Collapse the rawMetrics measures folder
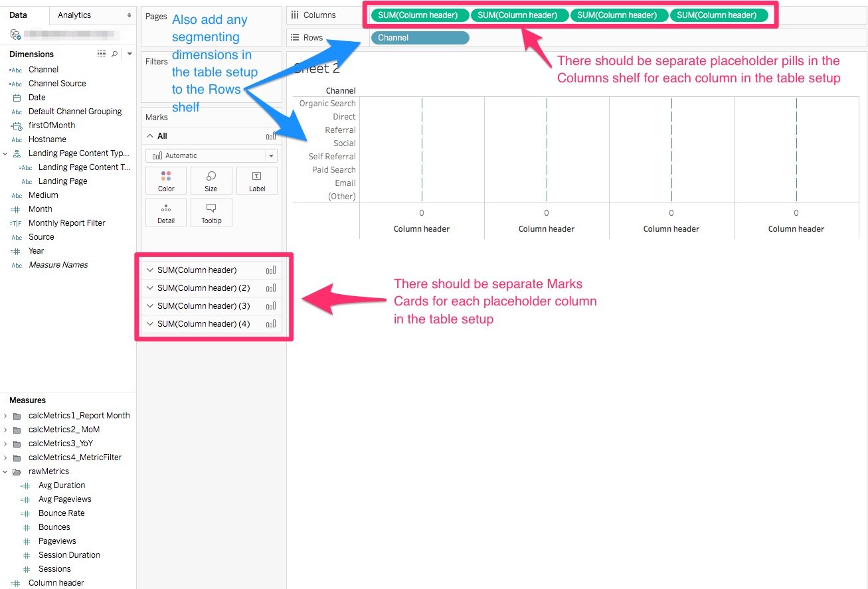Viewport: 868px width, 589px height. [x=6, y=471]
